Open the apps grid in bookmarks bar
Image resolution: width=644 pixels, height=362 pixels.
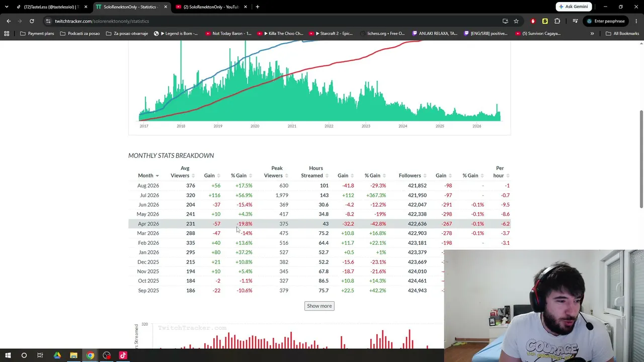coord(7,34)
